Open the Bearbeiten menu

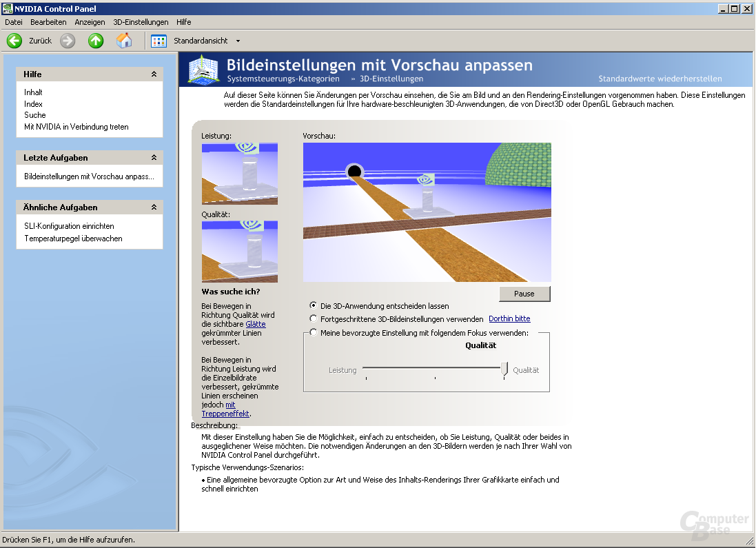48,22
